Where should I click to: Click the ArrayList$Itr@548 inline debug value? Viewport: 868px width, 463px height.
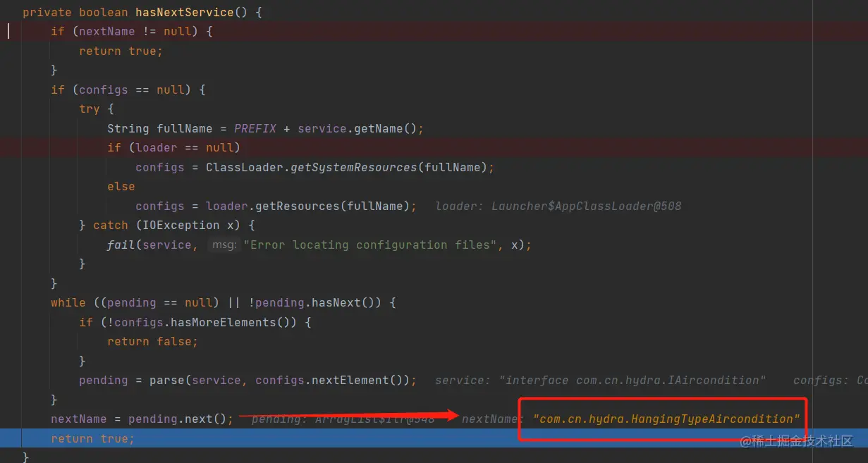[x=375, y=419]
